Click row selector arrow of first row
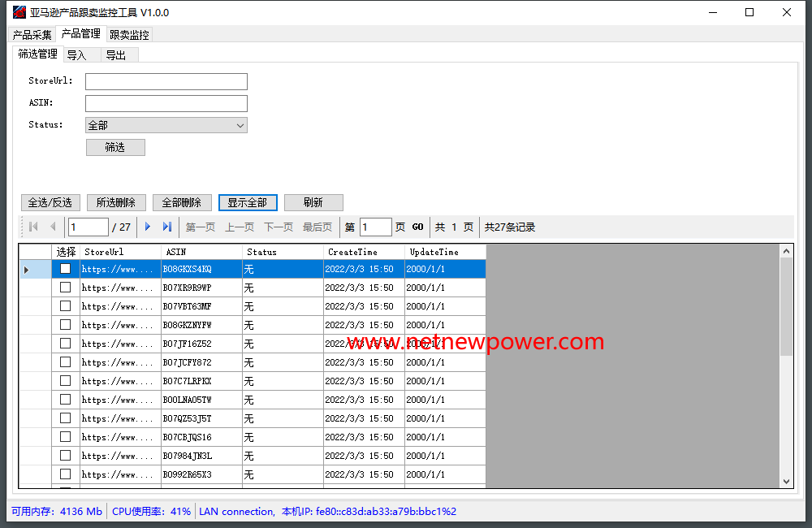The width and height of the screenshot is (812, 528). tap(27, 269)
